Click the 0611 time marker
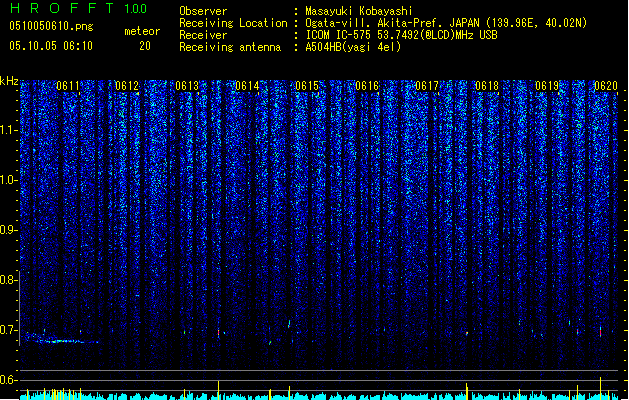Screen dimensions: 629x400 pyautogui.click(x=68, y=86)
